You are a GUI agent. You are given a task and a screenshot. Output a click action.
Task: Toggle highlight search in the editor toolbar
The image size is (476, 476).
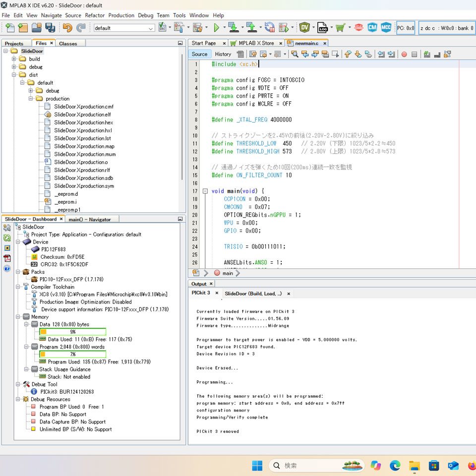coord(325,54)
